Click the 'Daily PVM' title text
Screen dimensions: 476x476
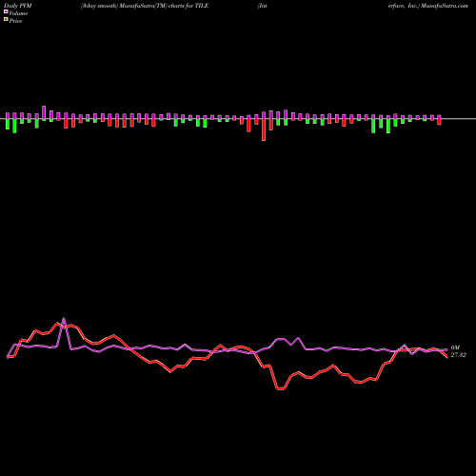(x=18, y=6)
